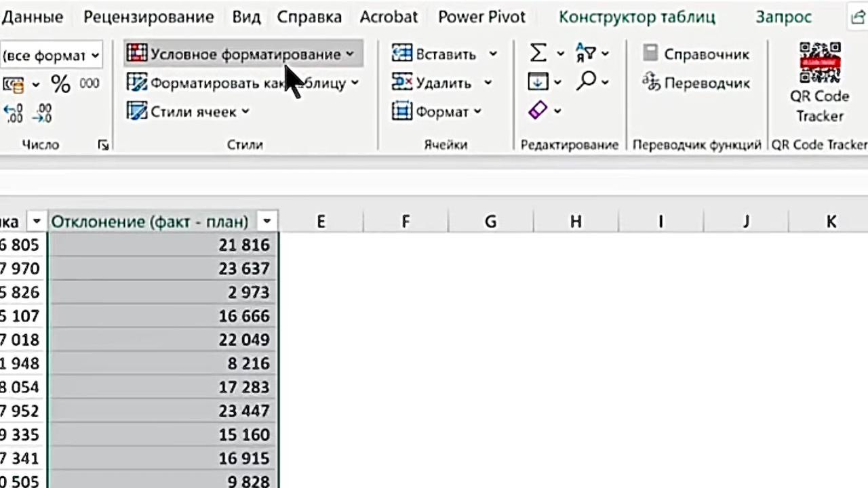Open the Справочник function reference
This screenshot has height=488, width=868.
[696, 54]
